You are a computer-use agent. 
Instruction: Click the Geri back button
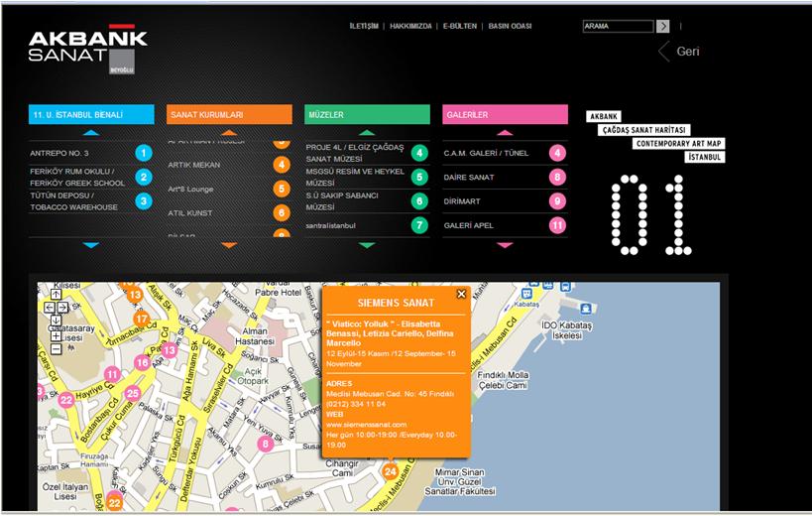coord(679,52)
